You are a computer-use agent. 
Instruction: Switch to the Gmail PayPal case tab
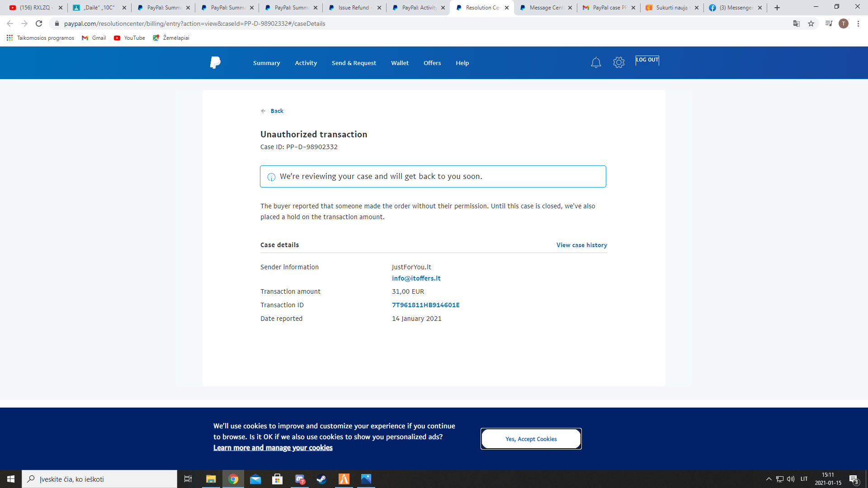tap(609, 8)
